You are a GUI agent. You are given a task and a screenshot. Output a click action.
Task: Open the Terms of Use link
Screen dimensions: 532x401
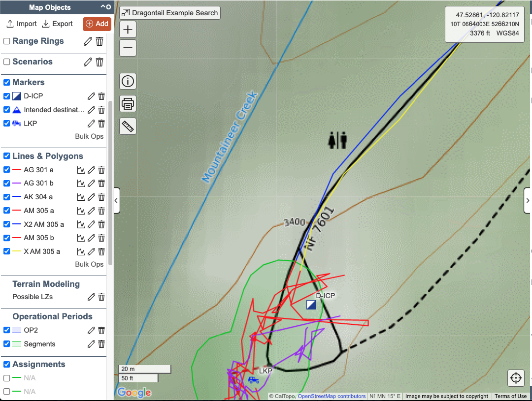[511, 396]
